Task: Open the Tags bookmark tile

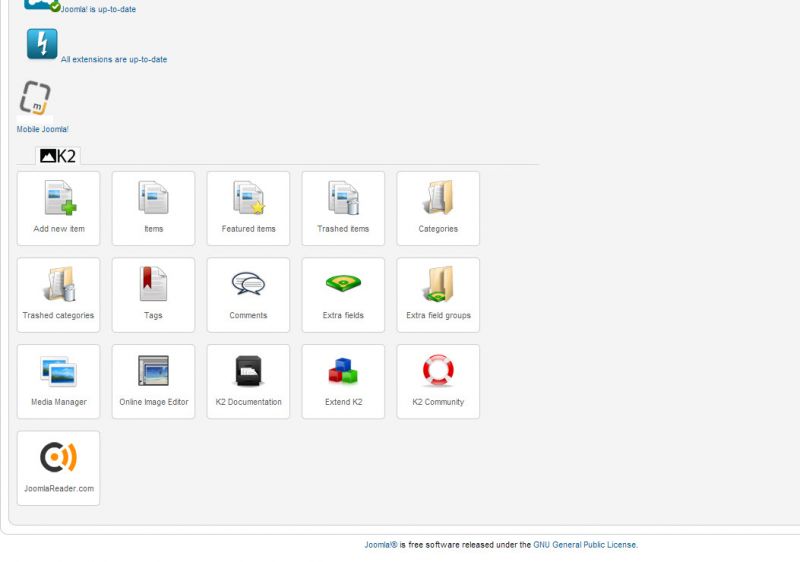Action: 154,295
